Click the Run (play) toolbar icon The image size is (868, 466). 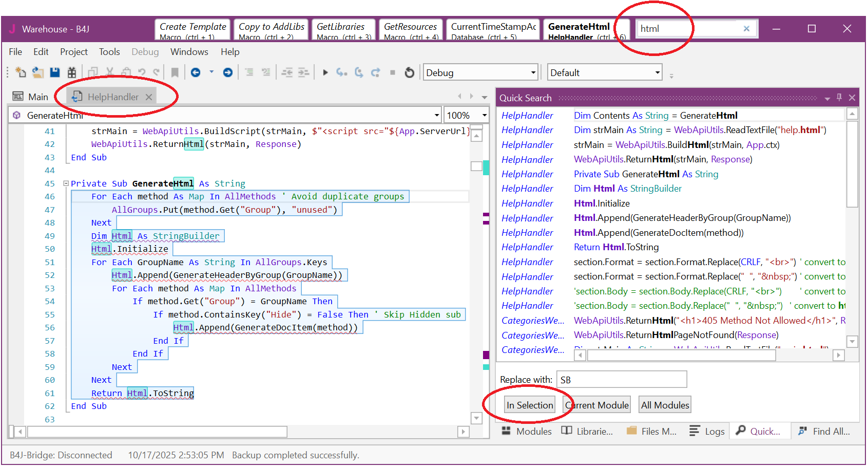(x=325, y=72)
